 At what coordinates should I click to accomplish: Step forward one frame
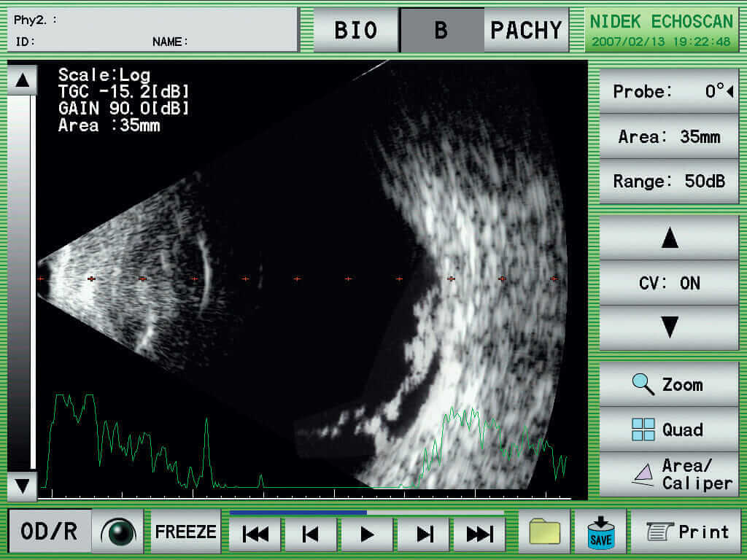pos(424,534)
